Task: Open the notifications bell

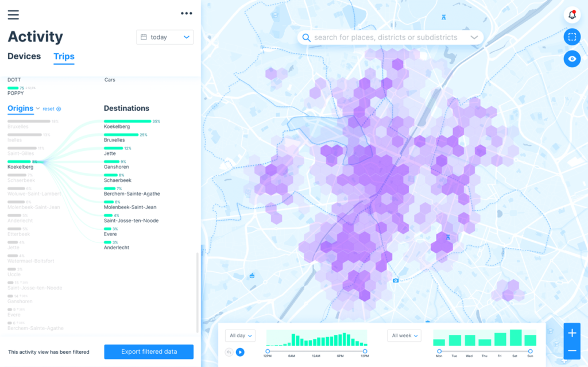Action: pos(572,15)
